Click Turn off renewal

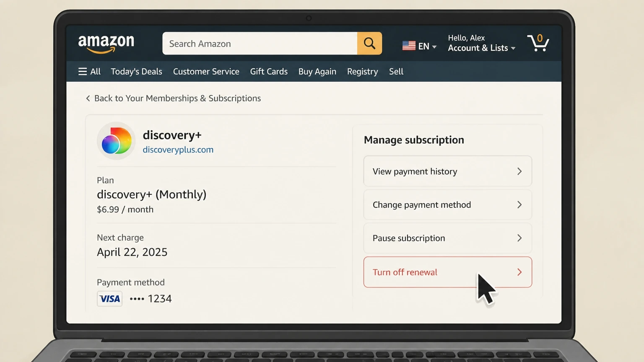(448, 272)
